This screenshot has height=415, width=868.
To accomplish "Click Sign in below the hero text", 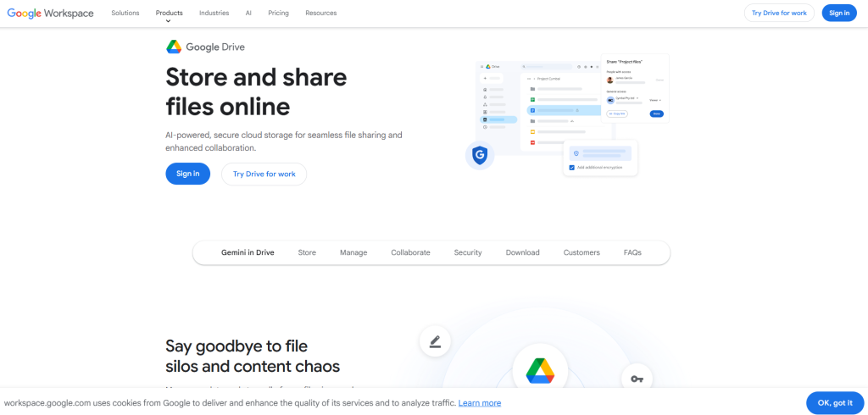I will pos(187,174).
